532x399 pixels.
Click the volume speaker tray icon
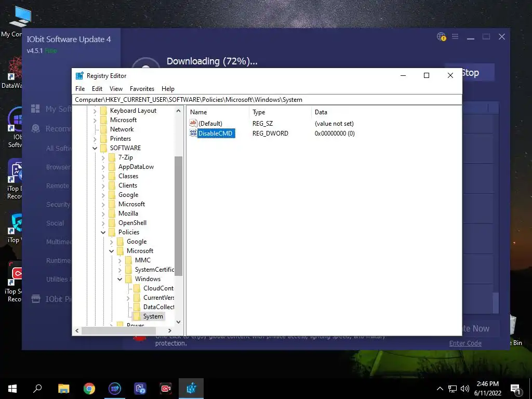[x=465, y=389]
